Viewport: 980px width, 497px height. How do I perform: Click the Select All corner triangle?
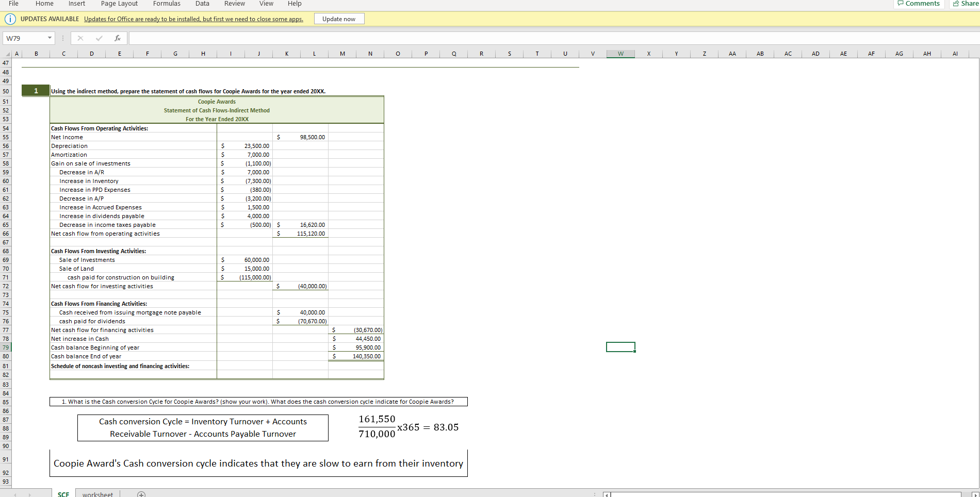[7, 54]
